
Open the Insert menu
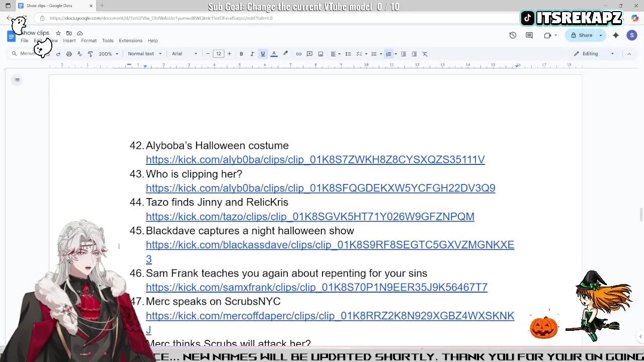[x=69, y=41]
